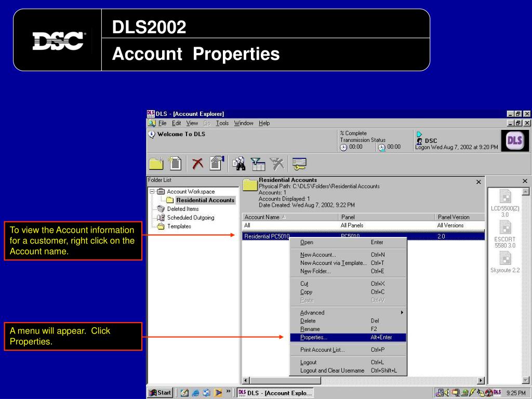Open the Tools menu
Viewport: 532px width, 399px height.
(x=222, y=123)
